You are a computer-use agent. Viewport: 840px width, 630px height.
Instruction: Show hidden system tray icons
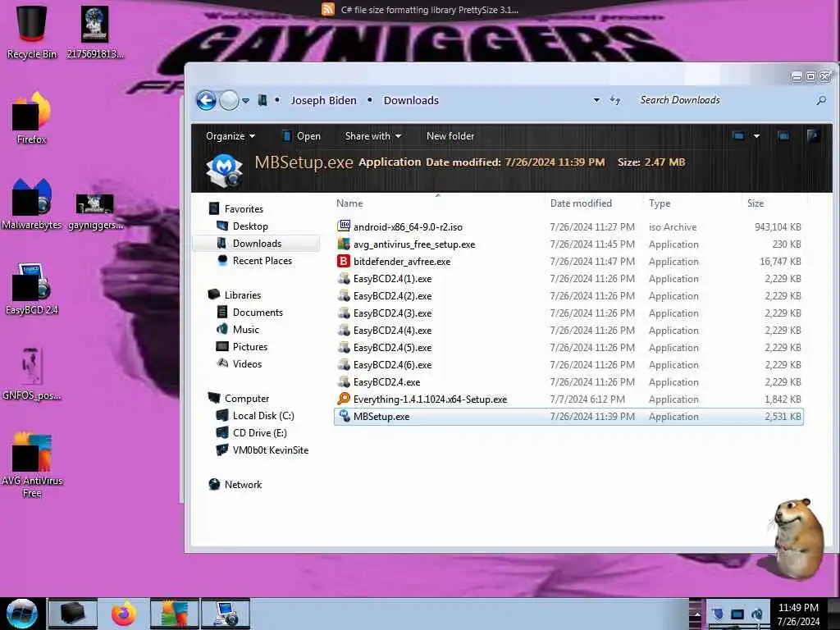[x=696, y=614]
